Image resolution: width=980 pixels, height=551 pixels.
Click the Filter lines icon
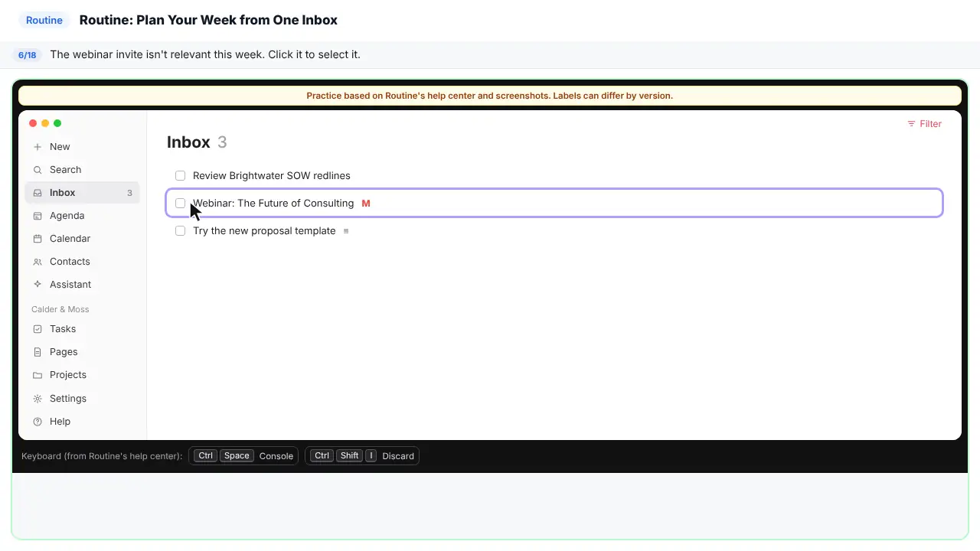911,124
